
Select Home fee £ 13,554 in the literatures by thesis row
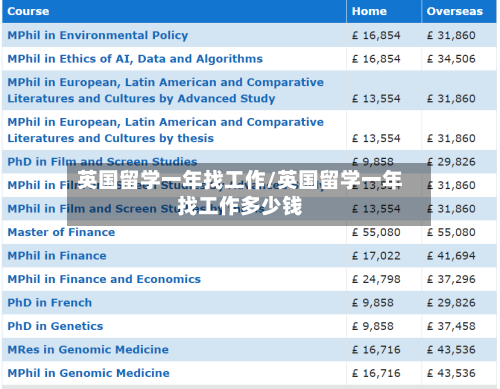[376, 138]
